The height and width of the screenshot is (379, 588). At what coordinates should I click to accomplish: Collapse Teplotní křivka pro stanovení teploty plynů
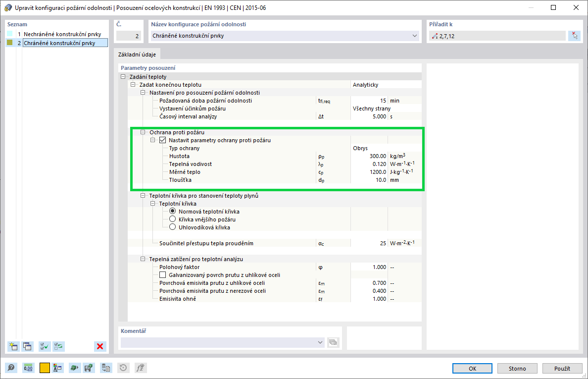(x=143, y=196)
